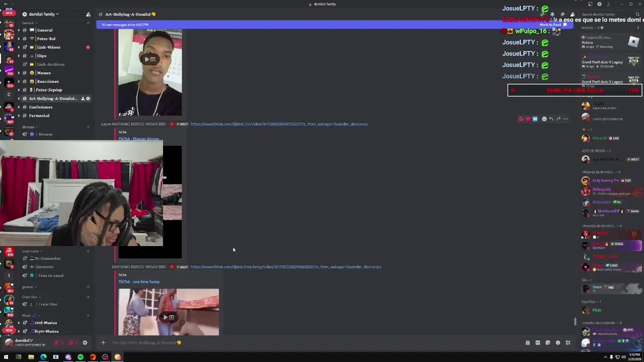Open the Confesiones channel
Viewport: 644px width, 362px height.
pos(54,107)
